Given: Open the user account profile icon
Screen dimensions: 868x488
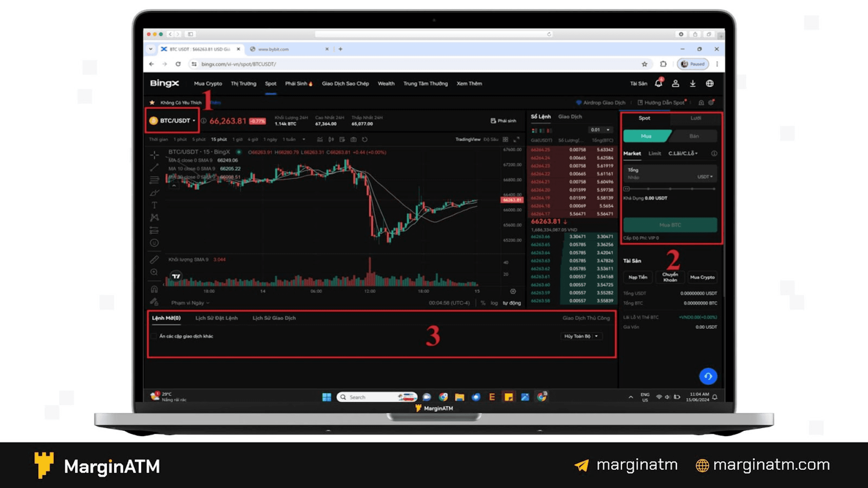Looking at the screenshot, I should coord(675,83).
